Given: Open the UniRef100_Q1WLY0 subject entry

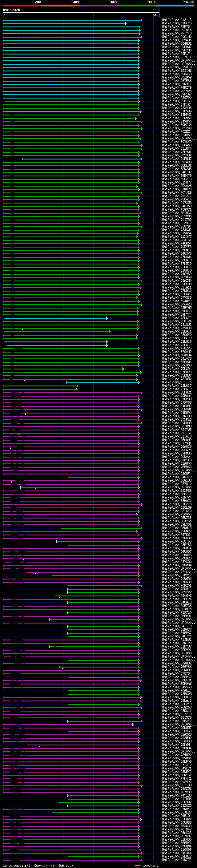Looking at the screenshot, I should click(176, 24).
